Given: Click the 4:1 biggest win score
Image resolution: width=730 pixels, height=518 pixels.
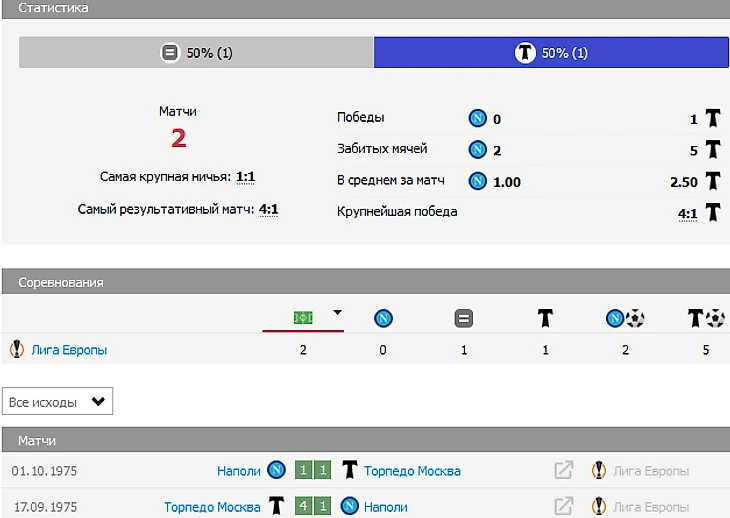Looking at the screenshot, I should pyautogui.click(x=686, y=212).
